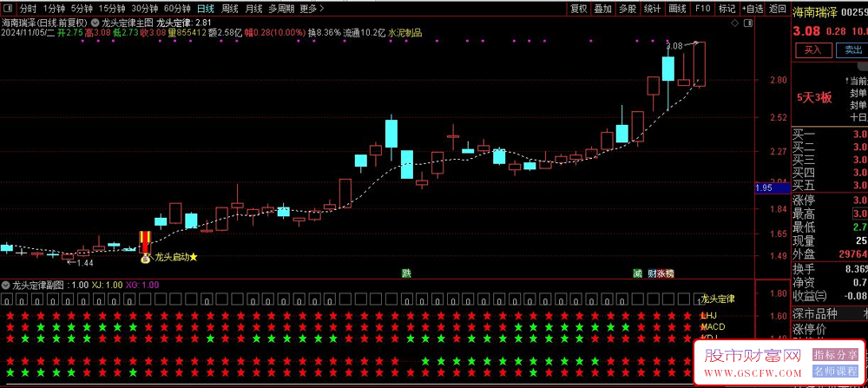Open F10 company info
The image size is (868, 388).
click(x=702, y=9)
